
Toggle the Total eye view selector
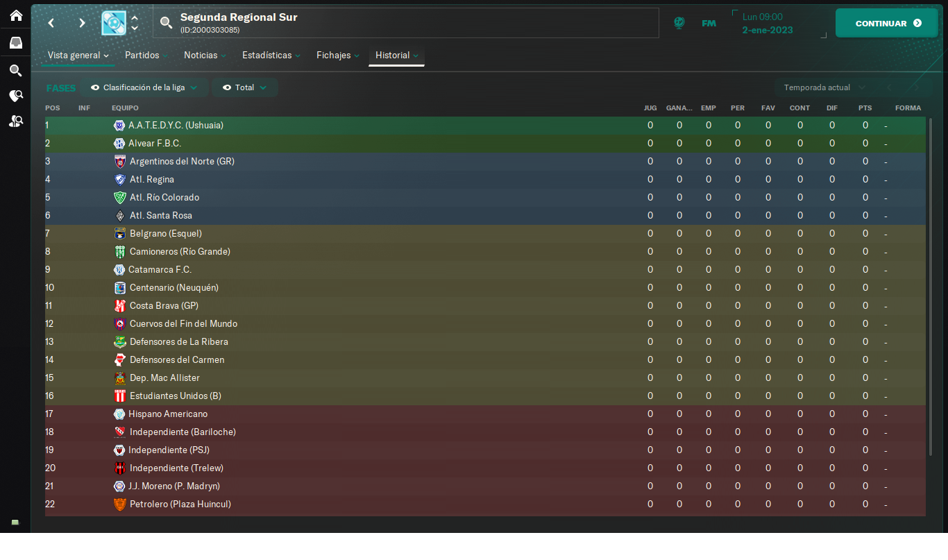244,87
